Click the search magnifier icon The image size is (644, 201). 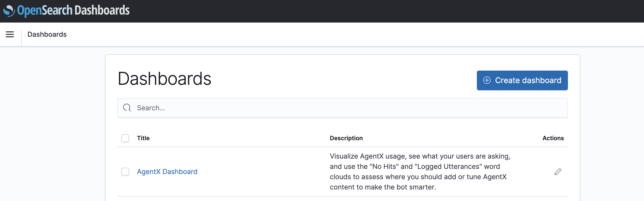(x=127, y=108)
